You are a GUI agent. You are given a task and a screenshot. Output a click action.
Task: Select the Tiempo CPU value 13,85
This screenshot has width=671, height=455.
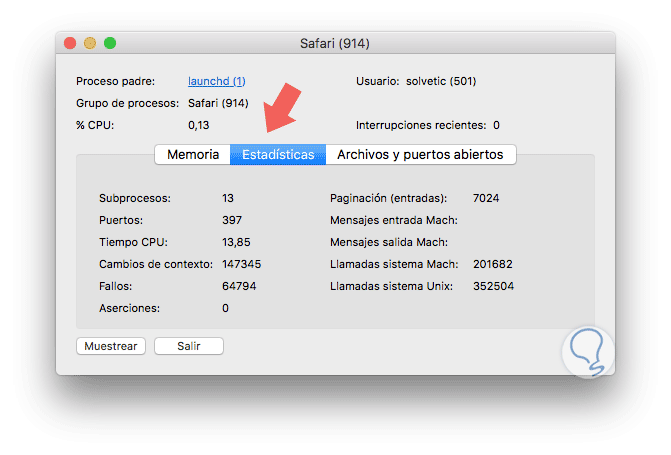tap(236, 242)
